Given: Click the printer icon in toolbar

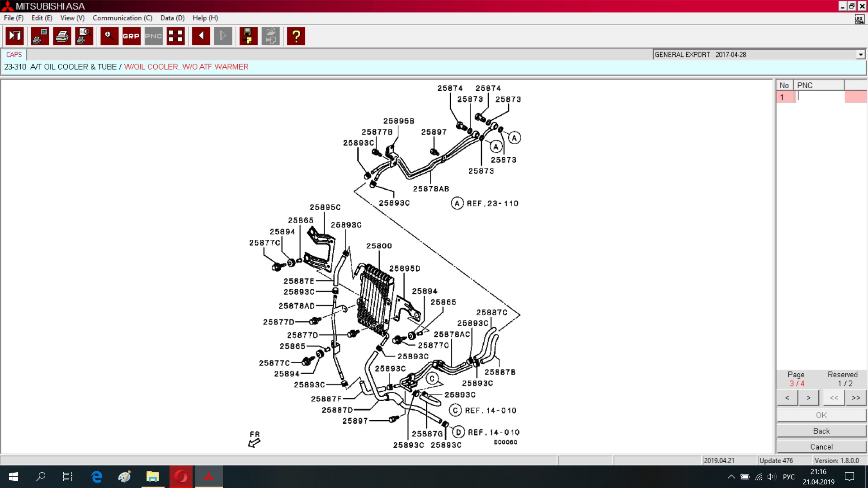Looking at the screenshot, I should (62, 36).
